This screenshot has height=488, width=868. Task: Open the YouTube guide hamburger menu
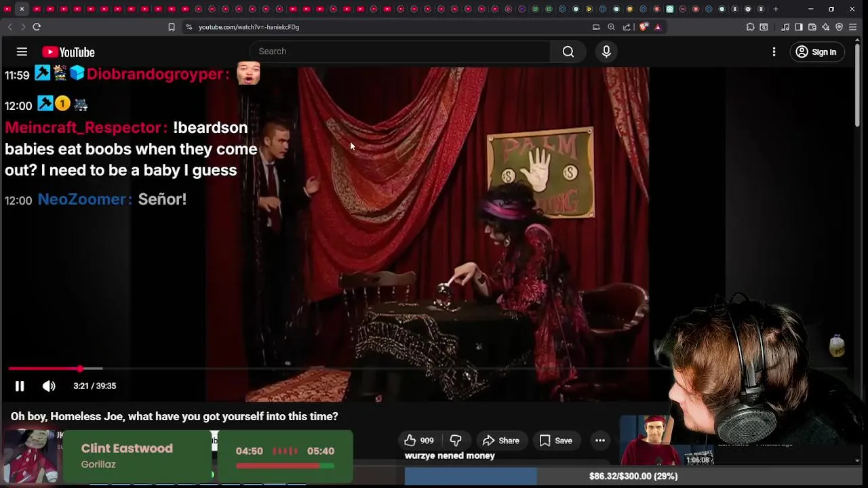[x=22, y=52]
